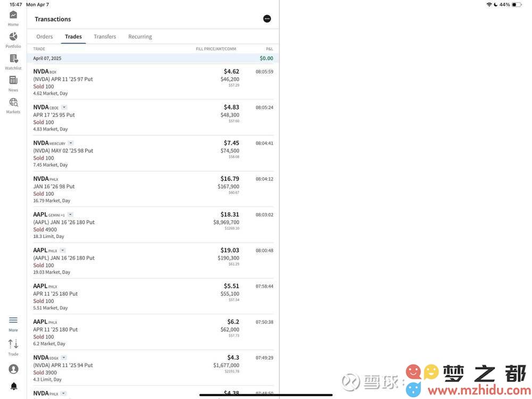Expand the AAPL GEMINI Sold 4900 trade details
532x399 pixels.
tap(70, 215)
